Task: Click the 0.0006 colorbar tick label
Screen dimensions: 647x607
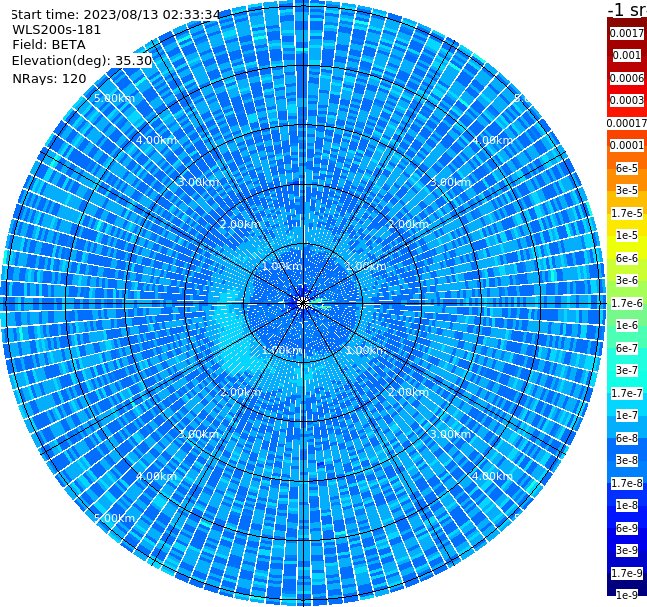Action: [627, 78]
